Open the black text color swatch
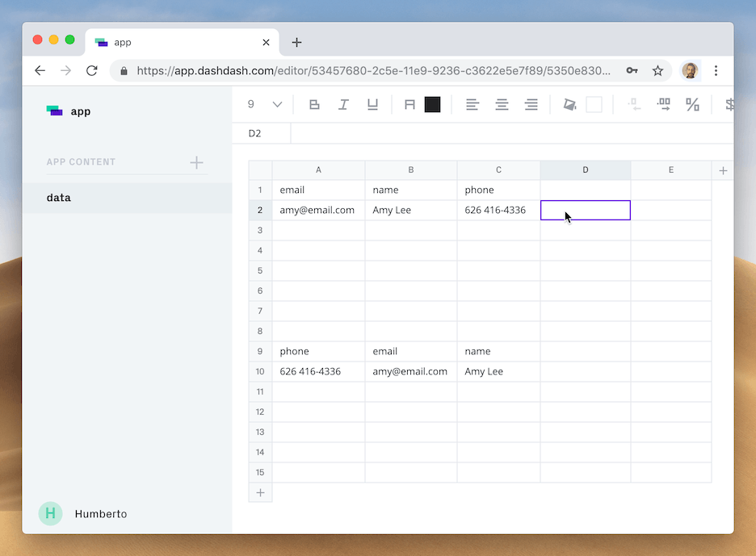The height and width of the screenshot is (556, 756). point(432,105)
